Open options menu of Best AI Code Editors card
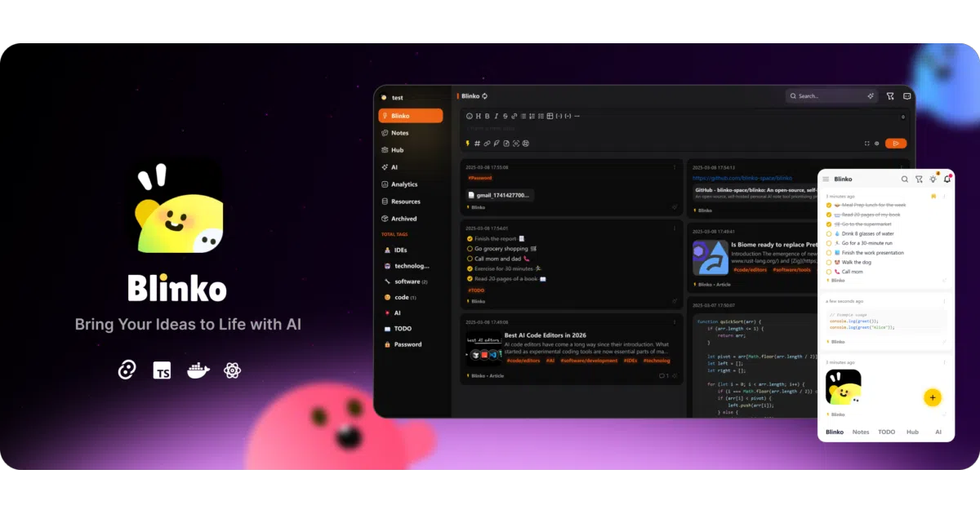Viewport: 980px width, 514px height. (675, 322)
